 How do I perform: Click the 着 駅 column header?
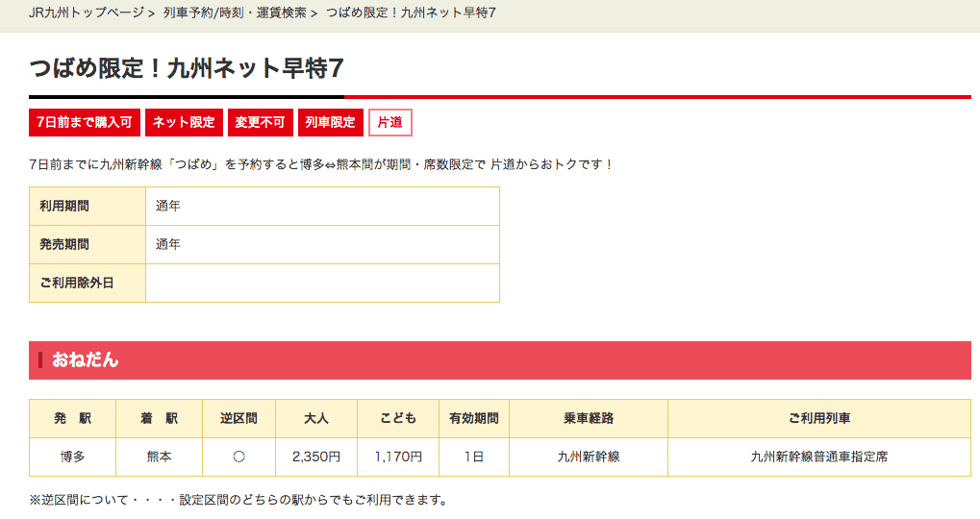coord(159,418)
